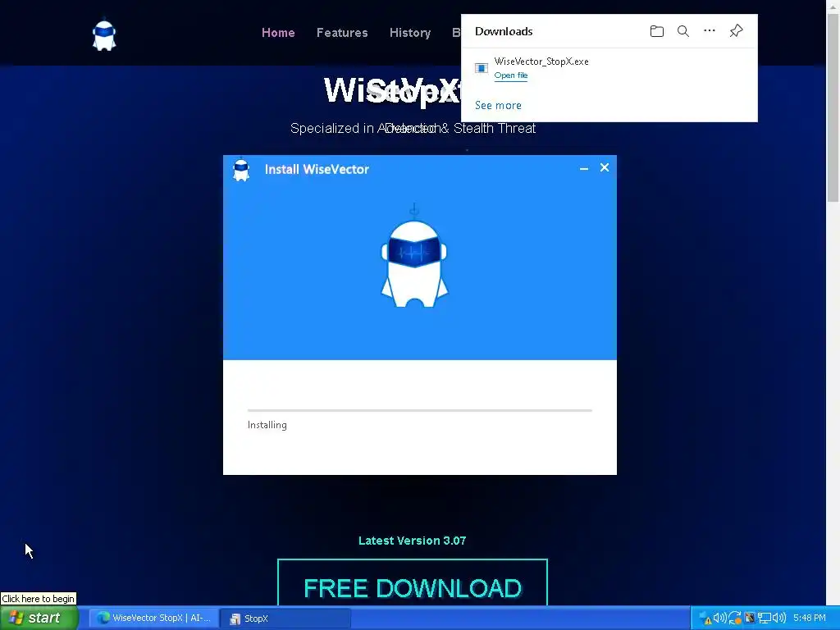This screenshot has height=630, width=840.
Task: Go to the Features page
Action: (342, 33)
